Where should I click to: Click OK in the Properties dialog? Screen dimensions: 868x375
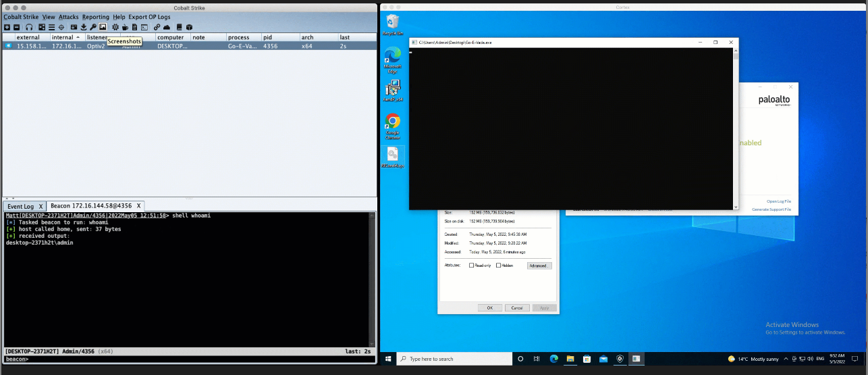tap(490, 307)
